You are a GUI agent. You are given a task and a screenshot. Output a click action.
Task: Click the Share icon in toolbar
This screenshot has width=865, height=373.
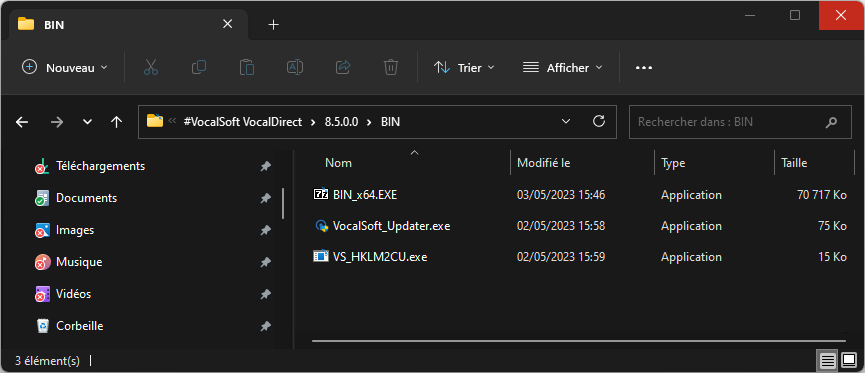[x=343, y=67]
